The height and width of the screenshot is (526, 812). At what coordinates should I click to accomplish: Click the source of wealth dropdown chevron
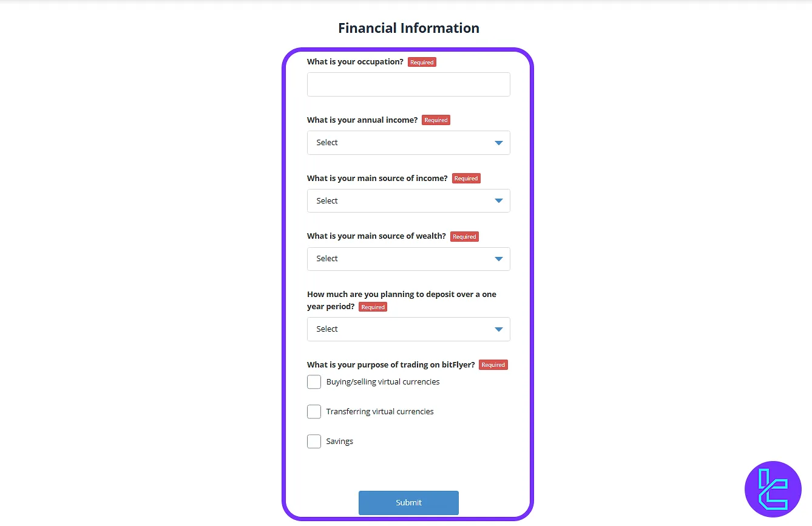tap(499, 259)
